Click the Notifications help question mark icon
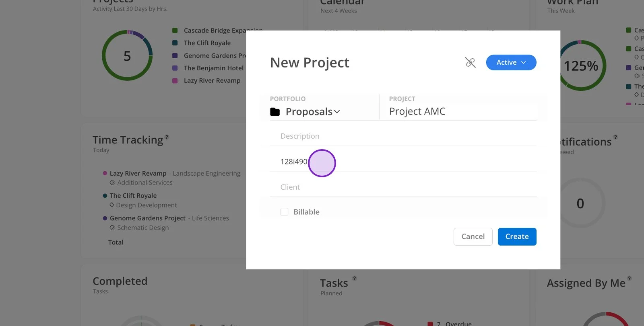Image resolution: width=644 pixels, height=326 pixels. pyautogui.click(x=615, y=137)
